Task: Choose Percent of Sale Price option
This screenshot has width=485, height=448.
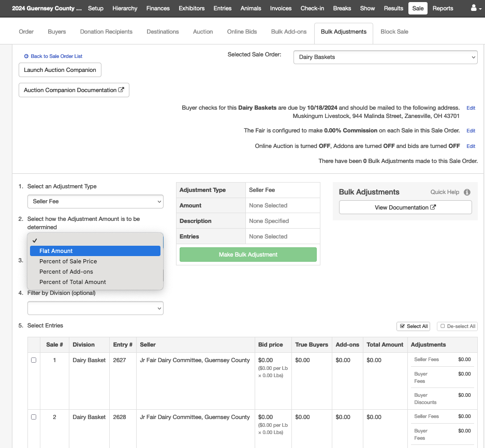Action: point(95,261)
